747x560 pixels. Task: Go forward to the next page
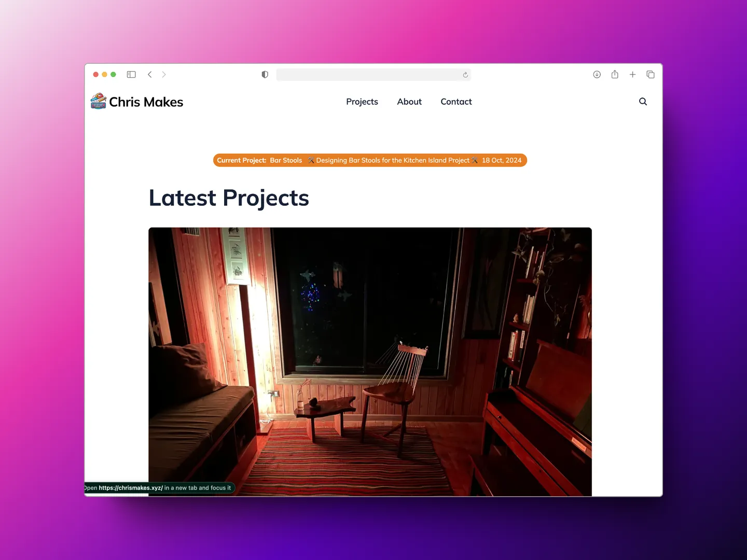(164, 75)
